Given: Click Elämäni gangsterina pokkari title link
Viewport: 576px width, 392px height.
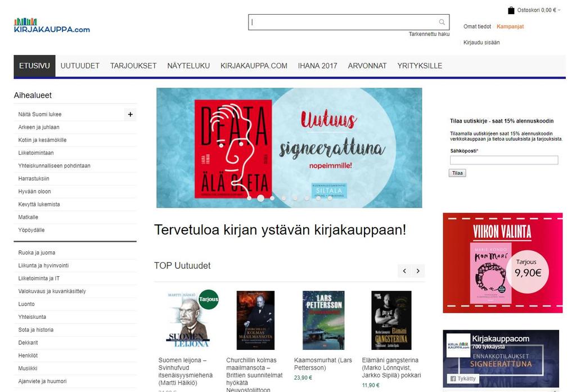Looking at the screenshot, I should [x=391, y=367].
